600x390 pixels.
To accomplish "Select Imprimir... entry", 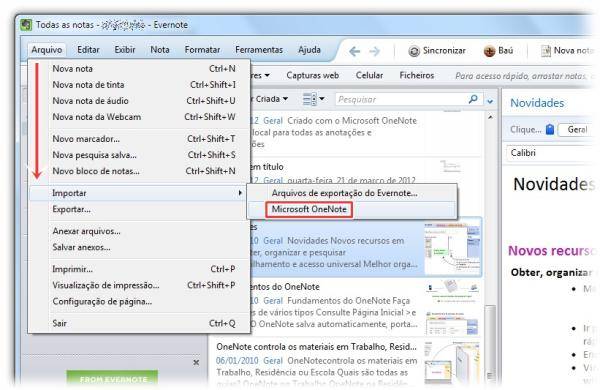I will [x=140, y=269].
